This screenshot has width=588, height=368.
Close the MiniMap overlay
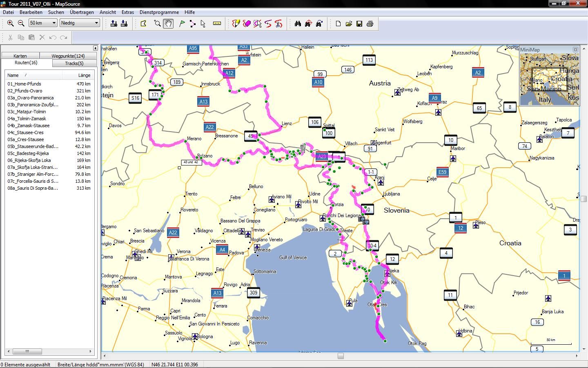coord(575,49)
